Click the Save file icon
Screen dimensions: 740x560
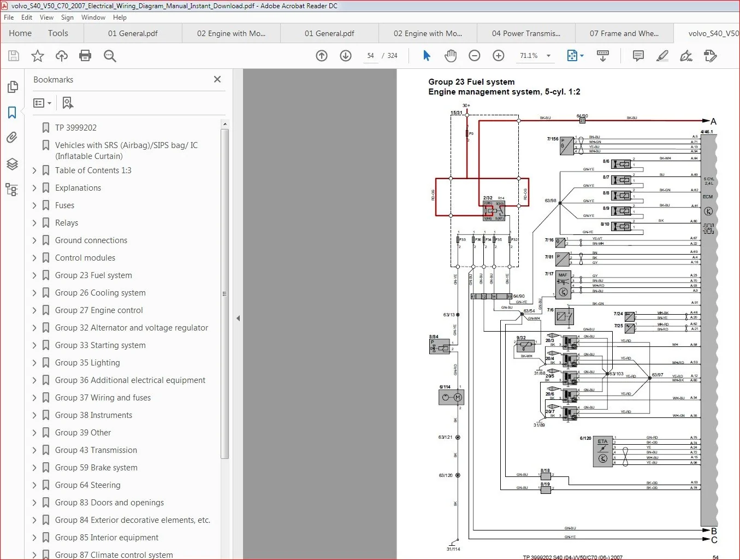coord(14,56)
